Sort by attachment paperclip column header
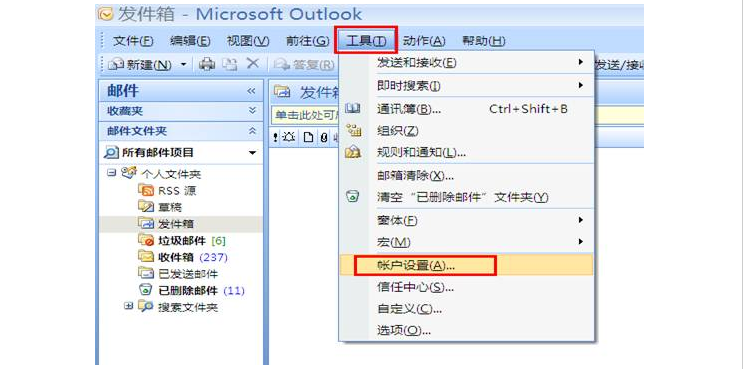Viewport: 744px width, 369px height. click(x=323, y=138)
